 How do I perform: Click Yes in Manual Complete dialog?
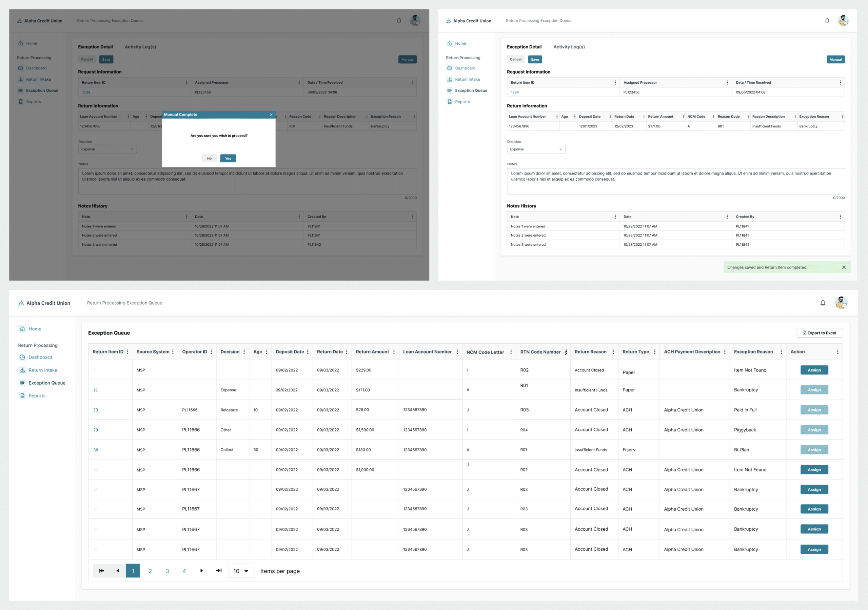point(228,158)
